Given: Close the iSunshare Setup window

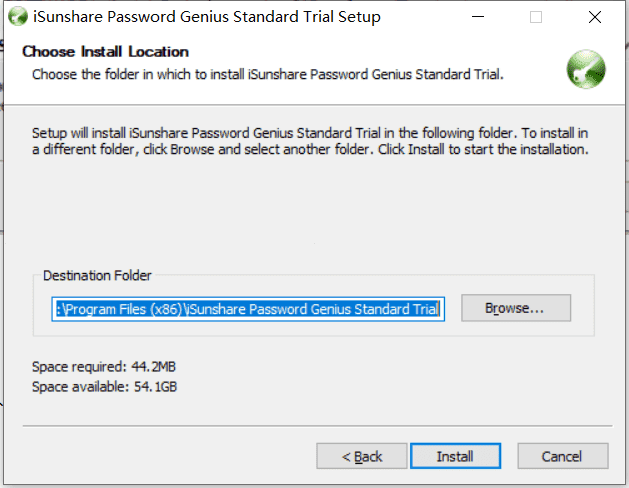Looking at the screenshot, I should coord(595,17).
